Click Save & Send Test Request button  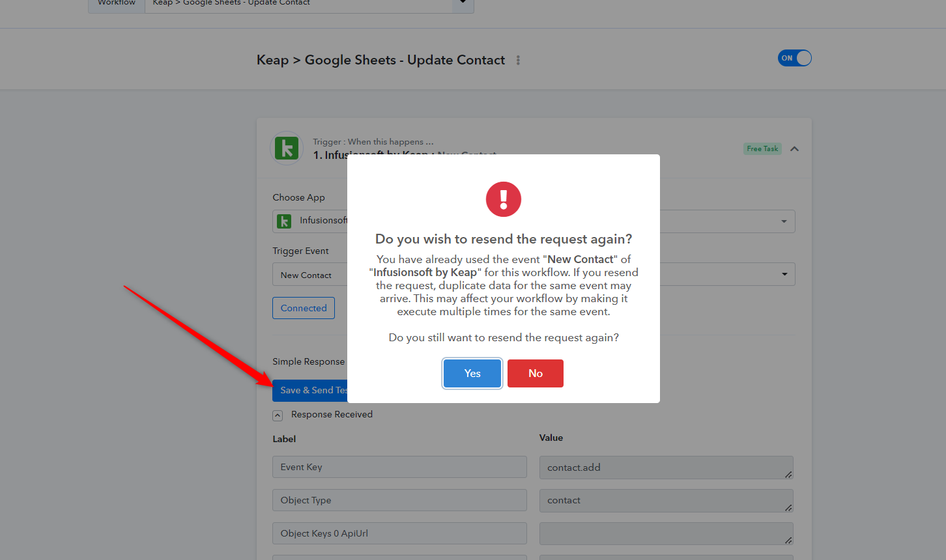click(x=310, y=390)
